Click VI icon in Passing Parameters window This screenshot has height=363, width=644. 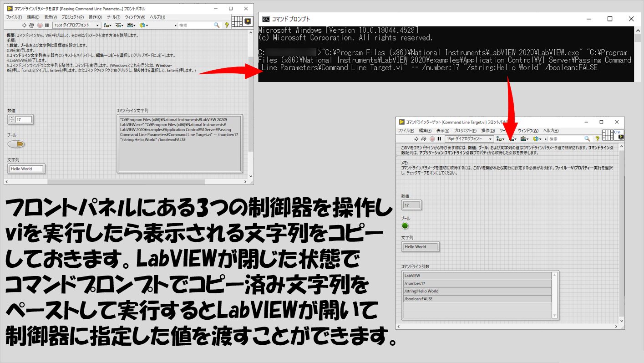248,21
